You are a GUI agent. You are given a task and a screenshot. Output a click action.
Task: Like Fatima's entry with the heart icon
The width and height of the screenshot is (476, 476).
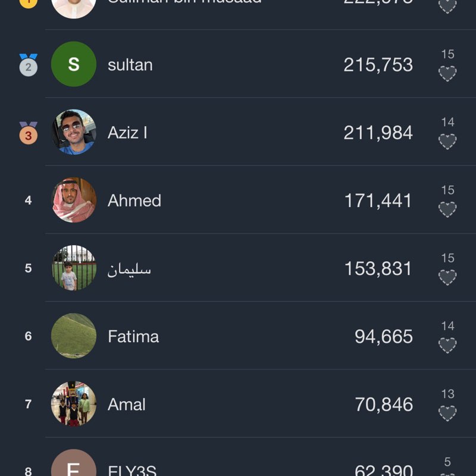447,345
